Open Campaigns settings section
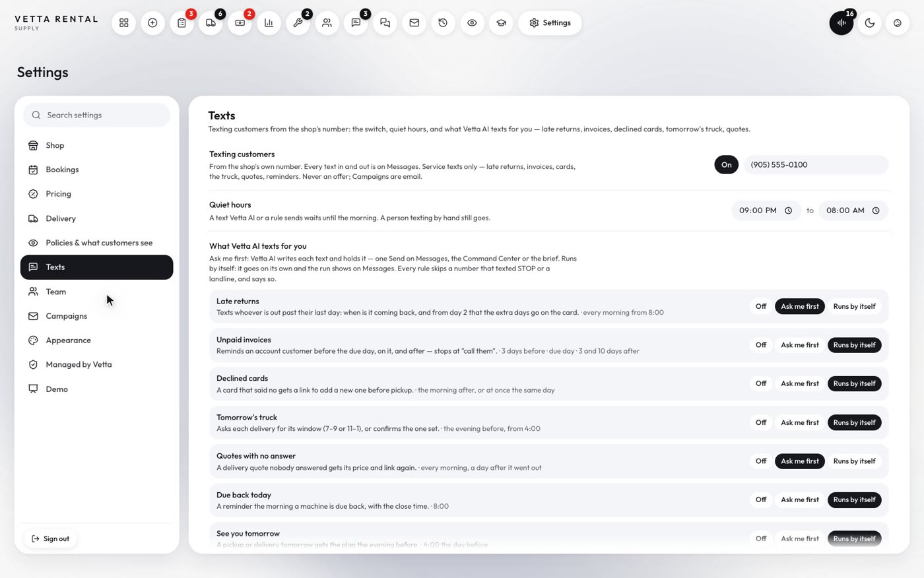Viewport: 924px width, 578px height. pos(97,316)
